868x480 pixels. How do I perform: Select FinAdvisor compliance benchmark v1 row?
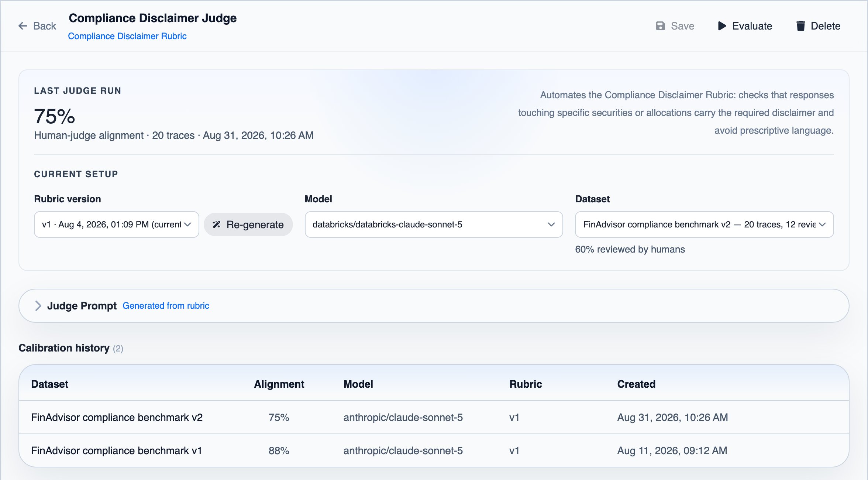(434, 450)
